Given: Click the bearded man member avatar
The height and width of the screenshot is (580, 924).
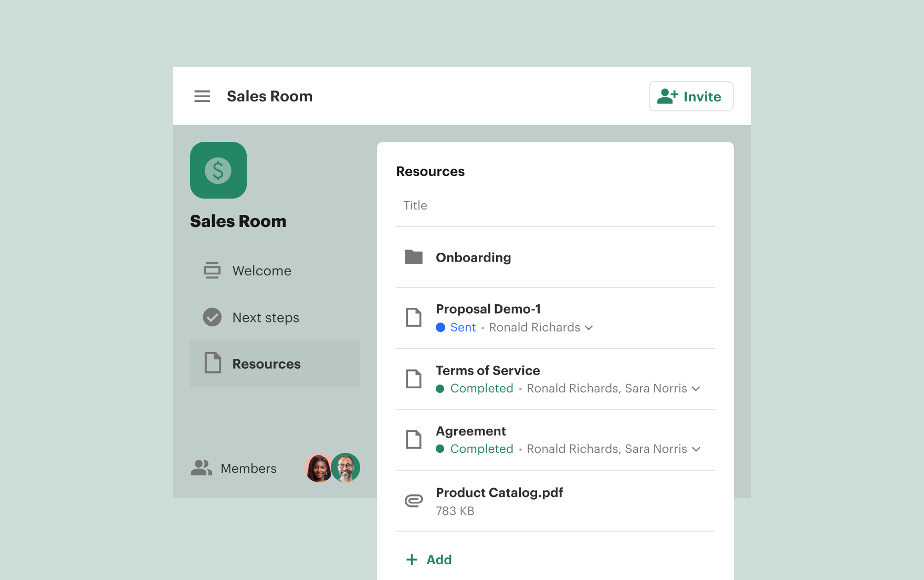Looking at the screenshot, I should point(345,468).
